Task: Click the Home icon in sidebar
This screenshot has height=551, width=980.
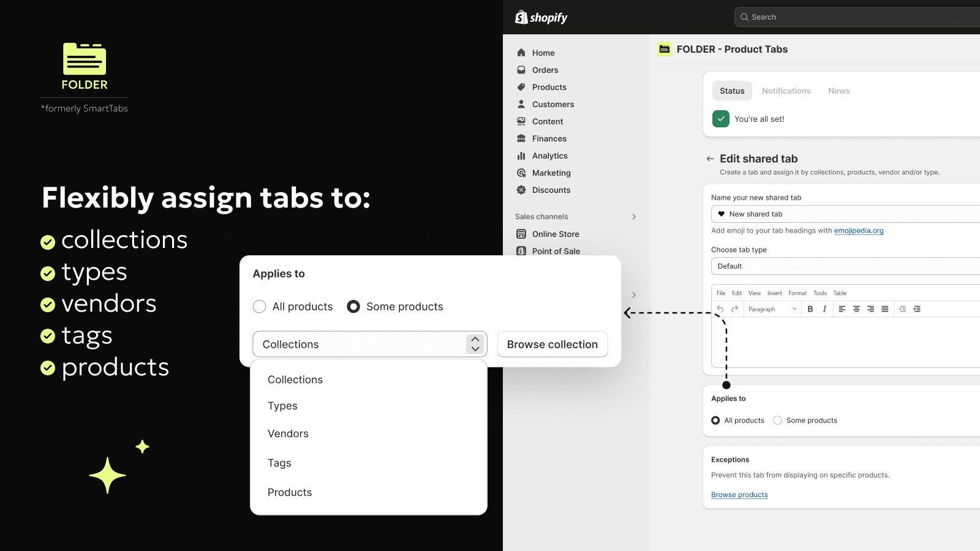Action: (x=521, y=53)
